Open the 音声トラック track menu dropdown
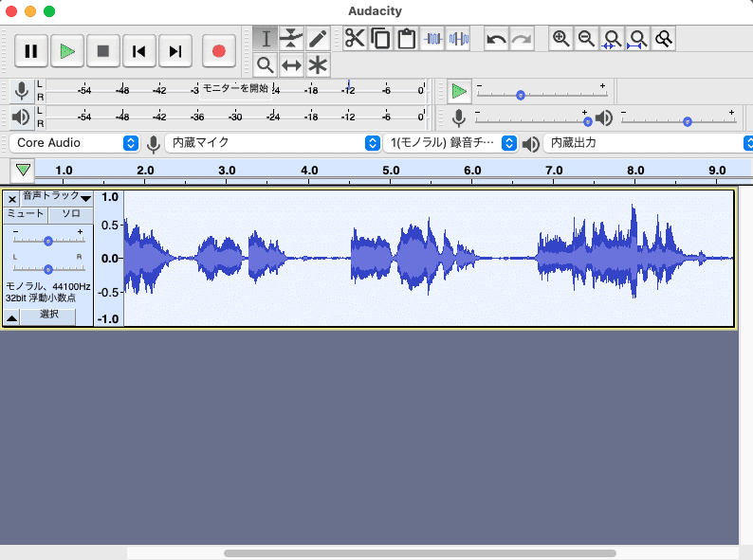Screen dimensions: 753x560 57,197
